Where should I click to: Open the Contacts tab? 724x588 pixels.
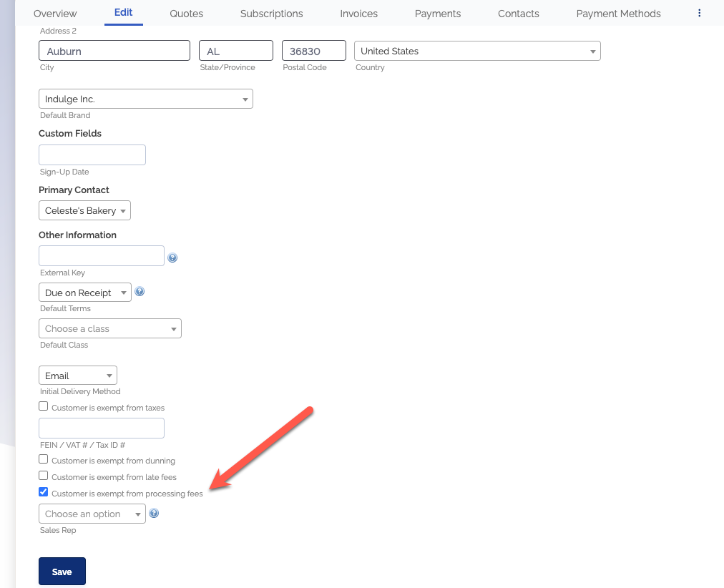coord(518,14)
